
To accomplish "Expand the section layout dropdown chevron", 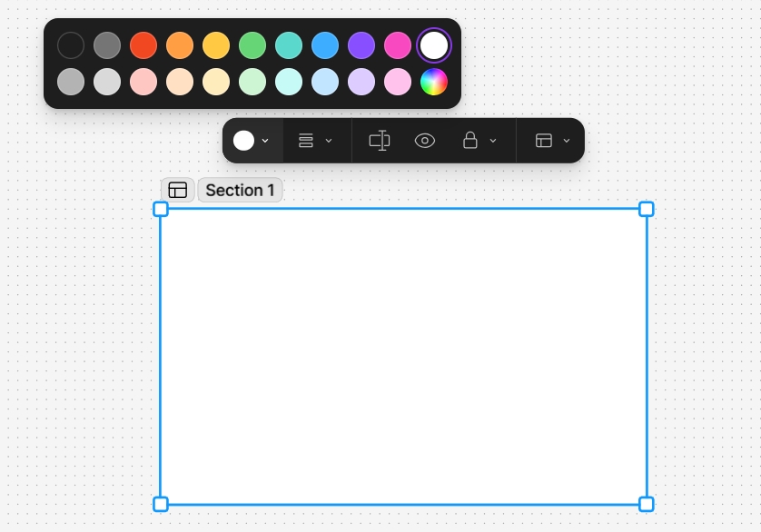I will (567, 141).
